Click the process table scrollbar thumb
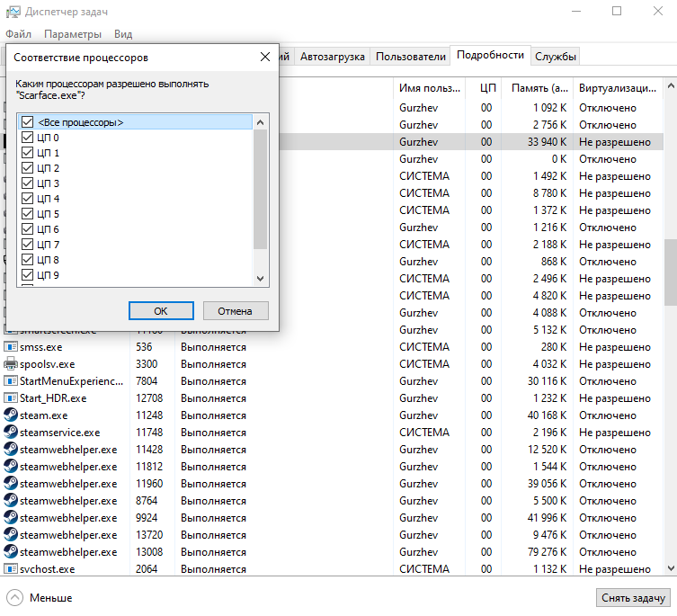 click(671, 272)
